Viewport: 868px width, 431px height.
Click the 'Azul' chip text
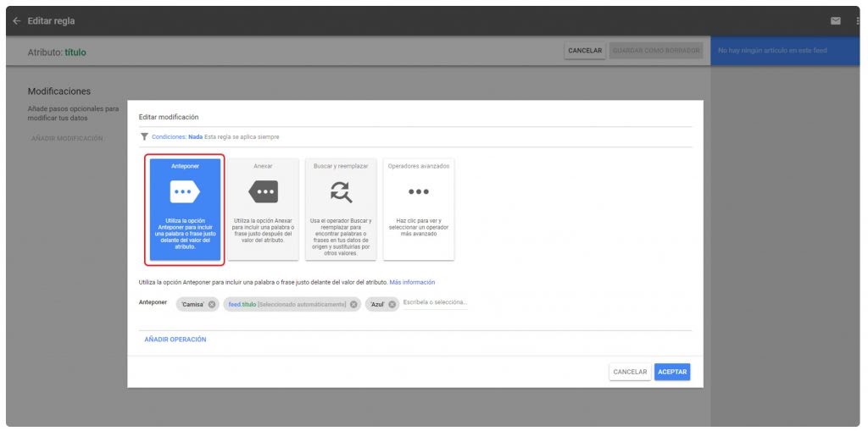click(x=377, y=304)
